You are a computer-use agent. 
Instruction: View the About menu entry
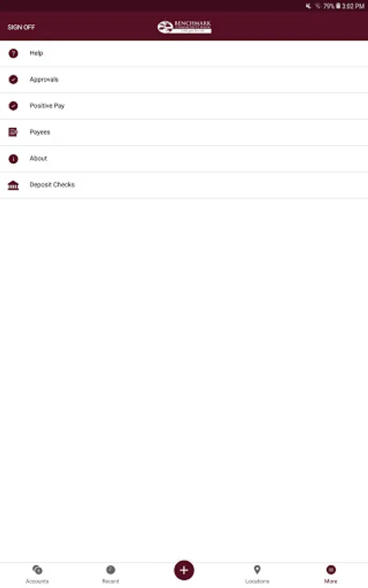click(184, 159)
